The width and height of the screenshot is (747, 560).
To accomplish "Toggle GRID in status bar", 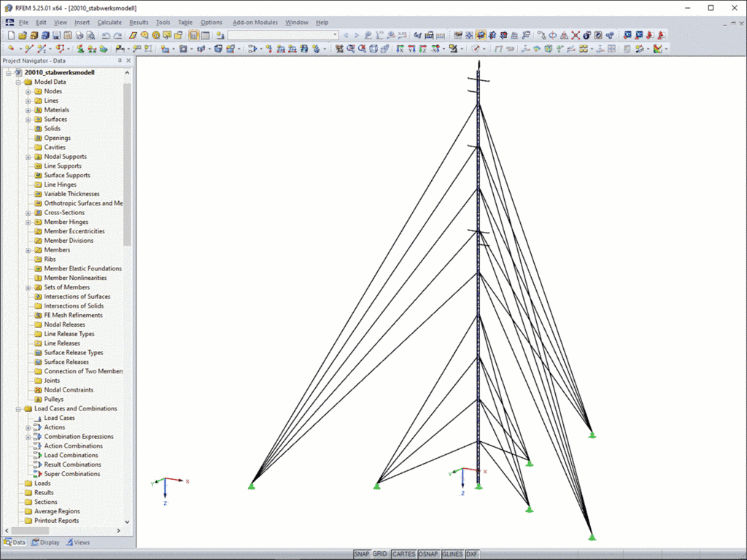I will pos(379,554).
